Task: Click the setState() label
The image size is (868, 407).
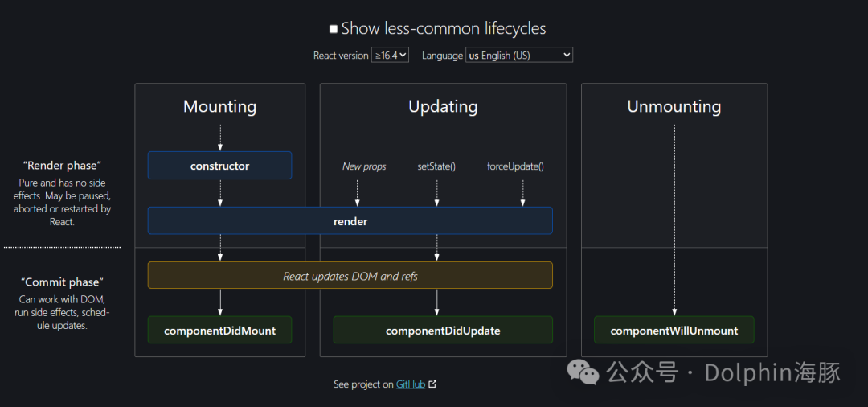Action: [436, 166]
